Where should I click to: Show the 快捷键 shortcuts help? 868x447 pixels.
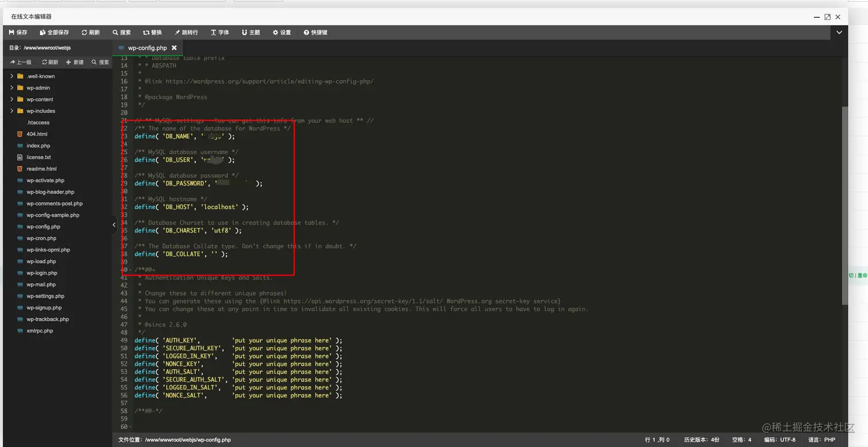coord(315,33)
